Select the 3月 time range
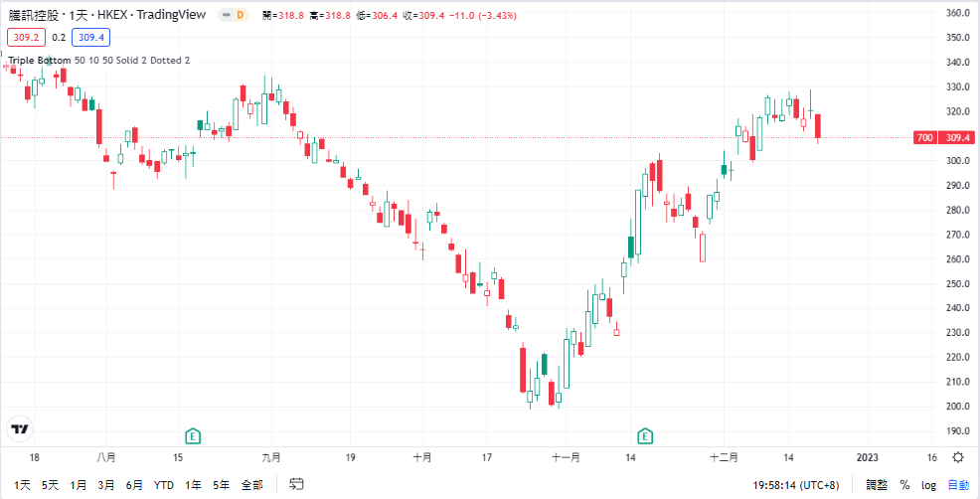 click(x=106, y=485)
